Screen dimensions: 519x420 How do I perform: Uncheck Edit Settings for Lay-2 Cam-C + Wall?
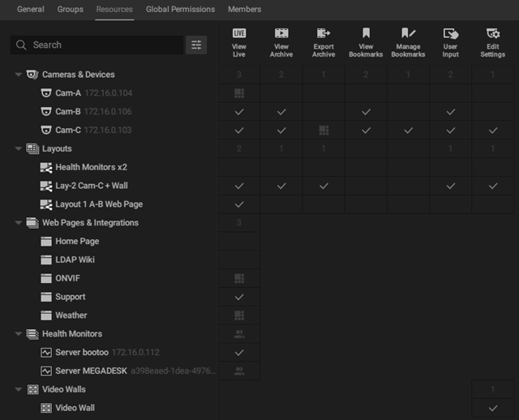(x=493, y=186)
